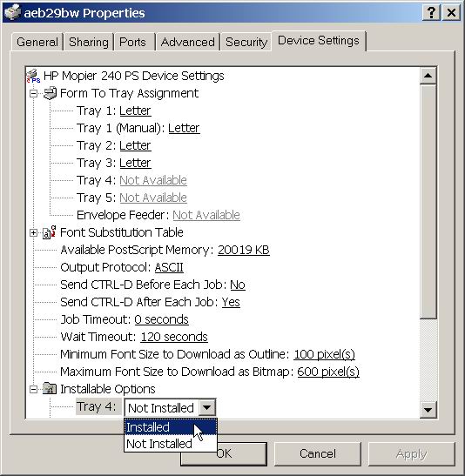This screenshot has width=465, height=476.
Task: Collapse the Installable Options node
Action: coord(33,389)
